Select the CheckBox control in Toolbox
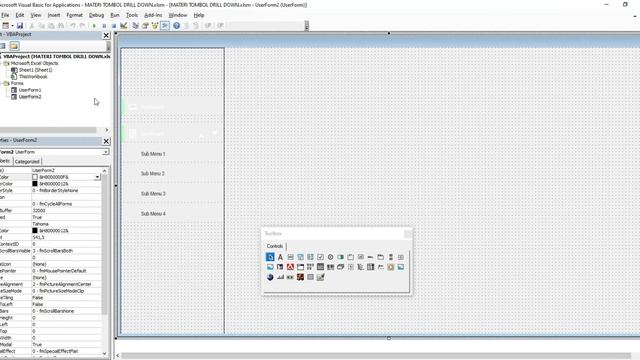The height and width of the screenshot is (360, 640). click(320, 257)
